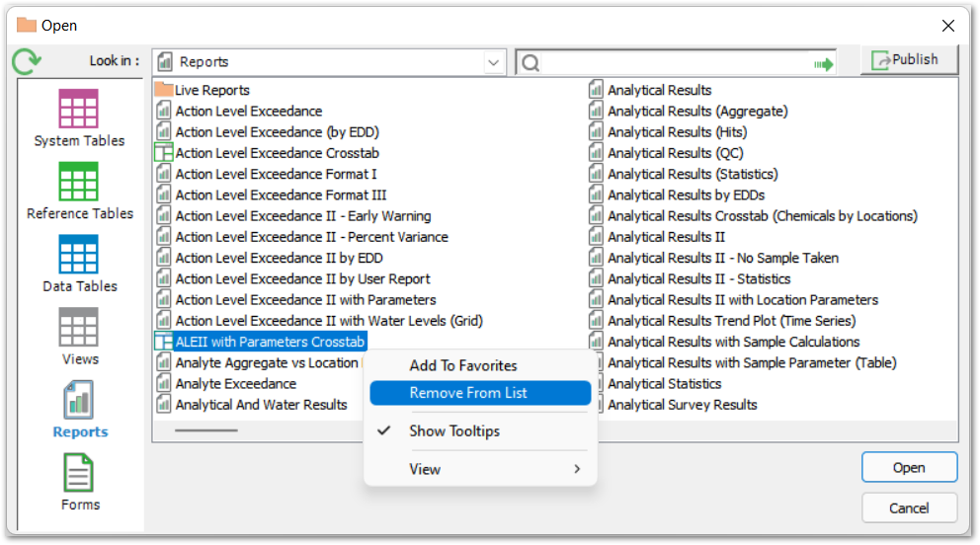
Task: Click the green refresh arrow icon
Action: (27, 62)
